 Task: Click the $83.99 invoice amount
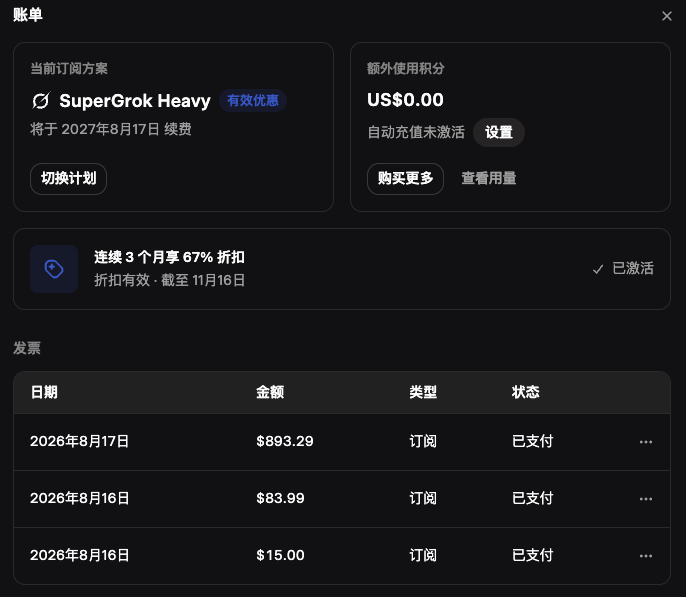point(280,498)
